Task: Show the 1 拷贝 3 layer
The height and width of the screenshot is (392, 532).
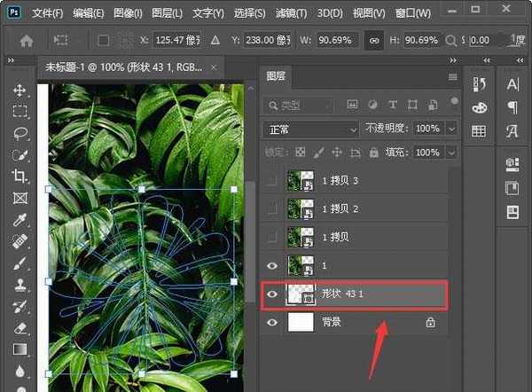Action: pos(272,181)
